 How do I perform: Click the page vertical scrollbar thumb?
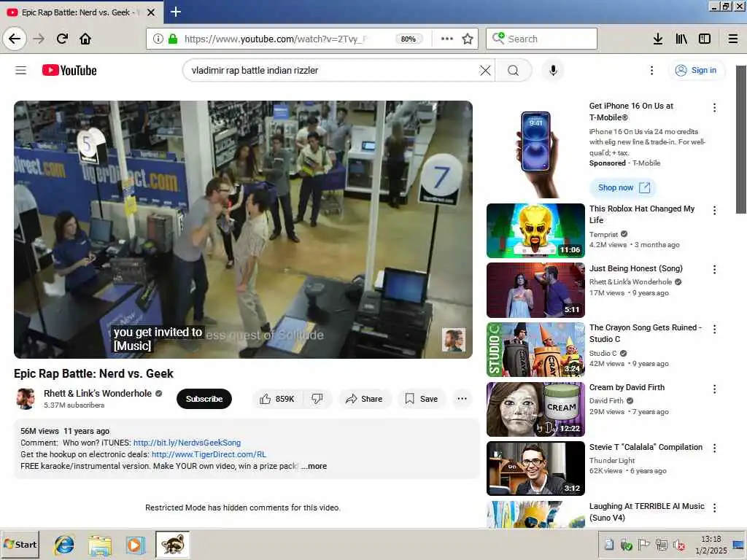(x=741, y=139)
